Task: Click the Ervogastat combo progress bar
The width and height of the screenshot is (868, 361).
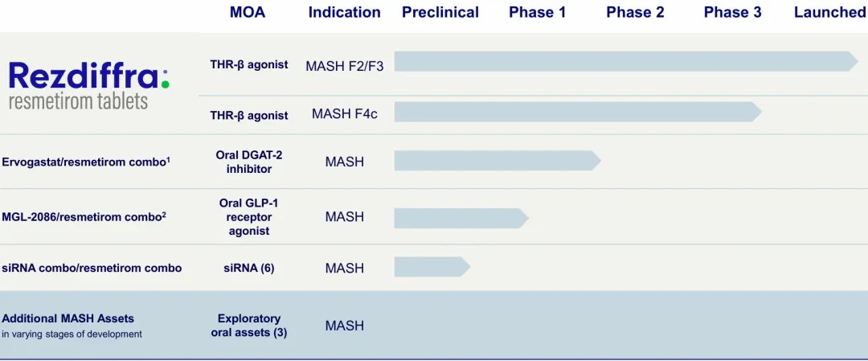Action: pos(497,161)
